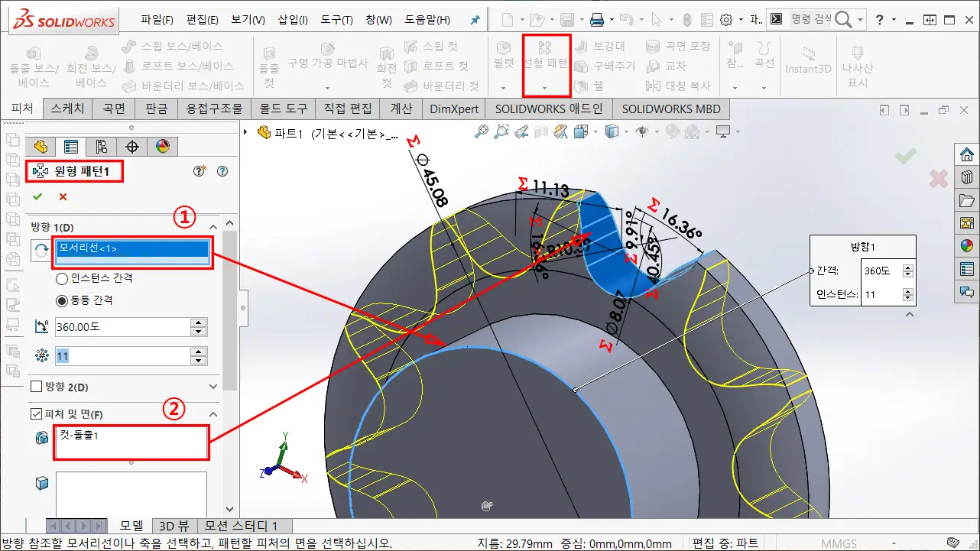Click the 간격 360도 field in callout

click(881, 271)
